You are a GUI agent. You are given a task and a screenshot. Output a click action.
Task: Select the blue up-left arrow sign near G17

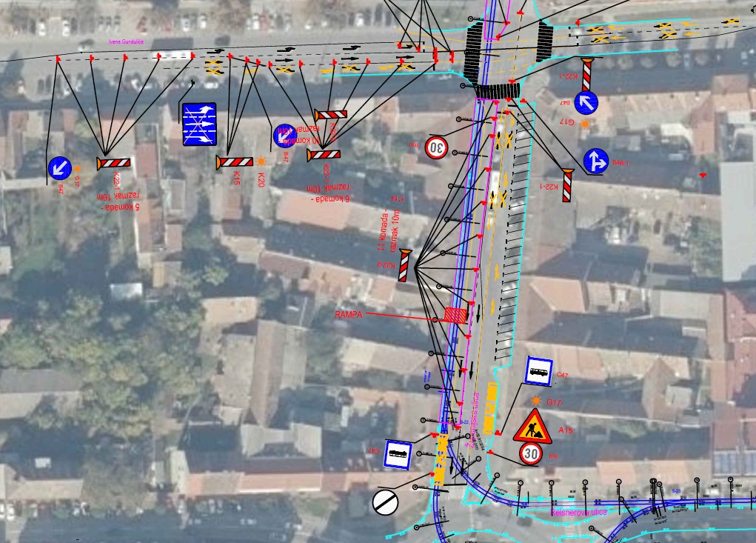pyautogui.click(x=586, y=102)
